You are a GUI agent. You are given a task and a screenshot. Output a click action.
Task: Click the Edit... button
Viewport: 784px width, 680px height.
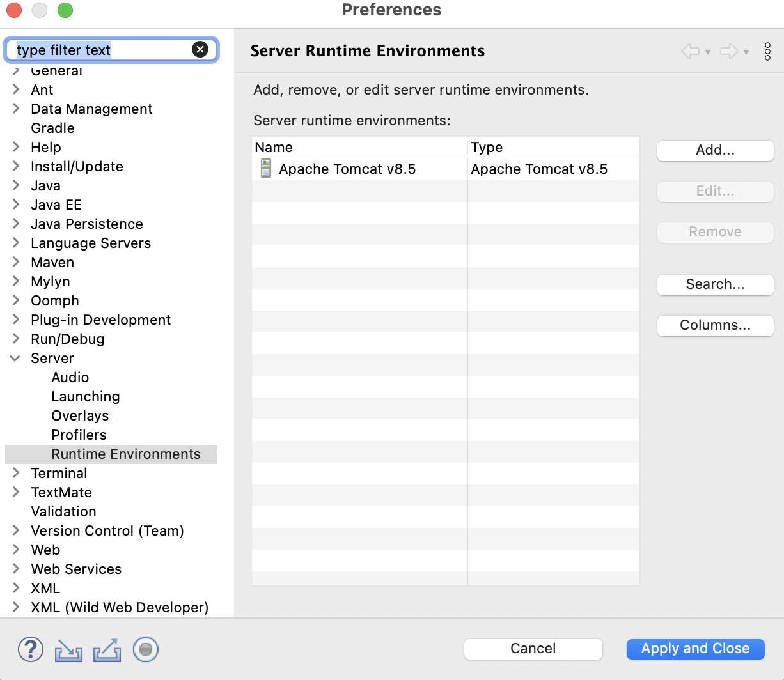tap(715, 191)
